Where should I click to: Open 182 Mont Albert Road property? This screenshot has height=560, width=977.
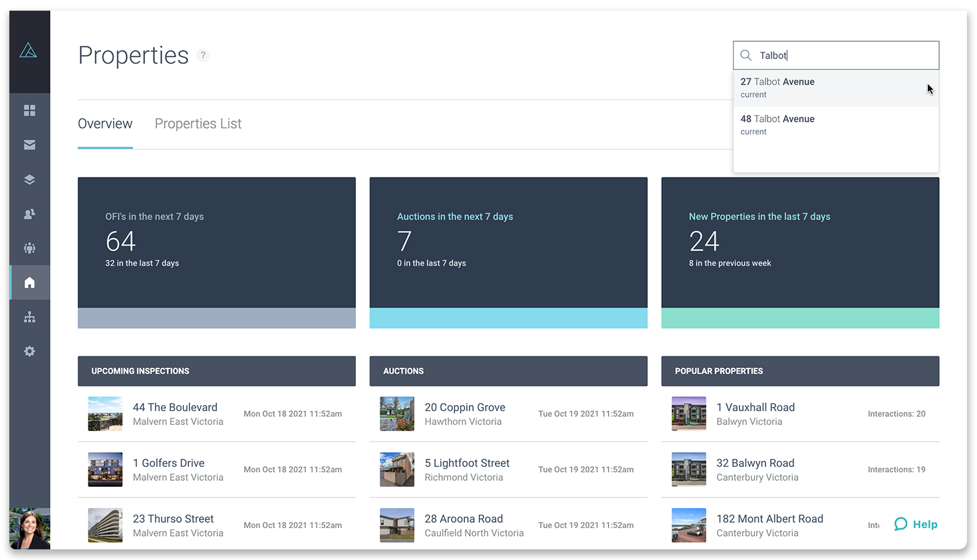click(x=800, y=525)
